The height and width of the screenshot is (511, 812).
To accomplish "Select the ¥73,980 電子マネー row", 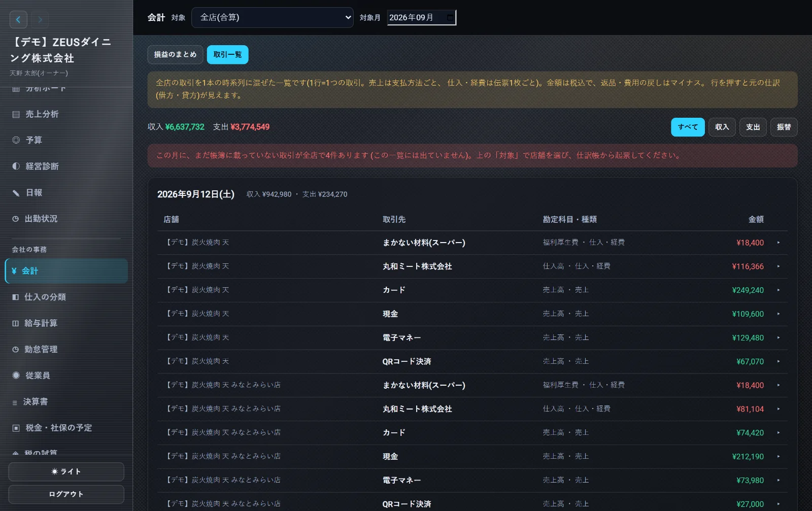I will [472, 480].
